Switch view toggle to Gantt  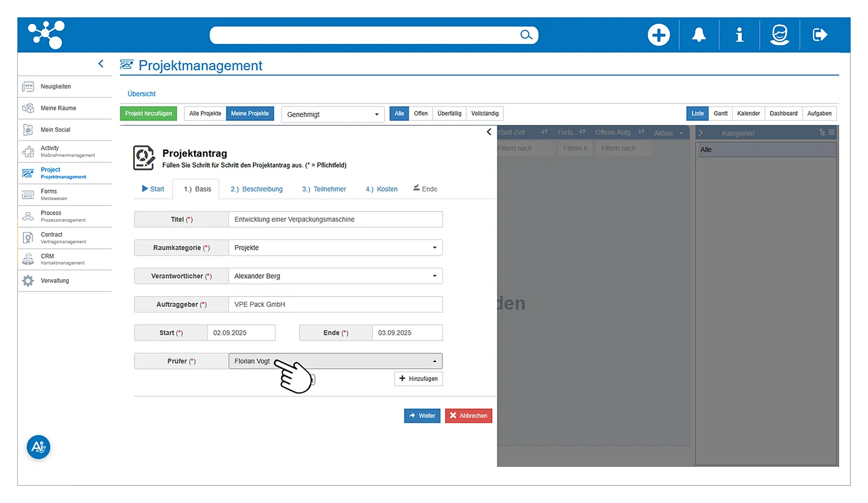[x=720, y=114]
